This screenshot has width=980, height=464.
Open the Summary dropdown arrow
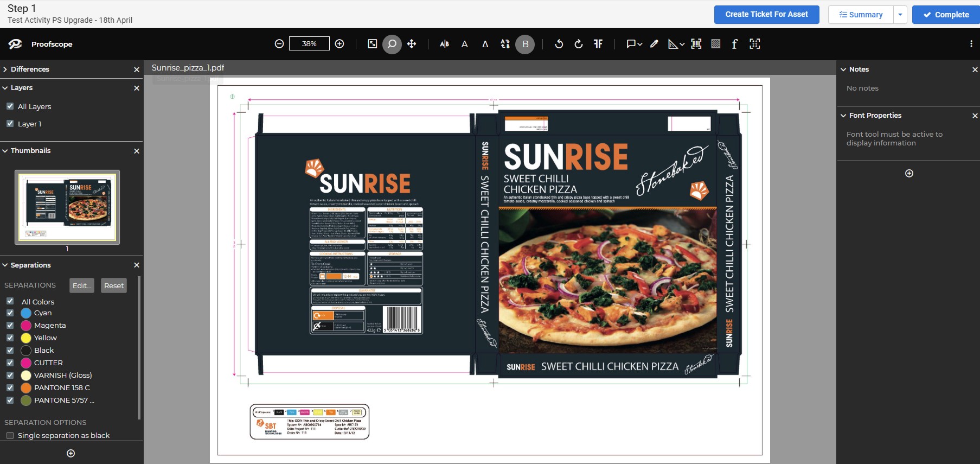pos(900,15)
